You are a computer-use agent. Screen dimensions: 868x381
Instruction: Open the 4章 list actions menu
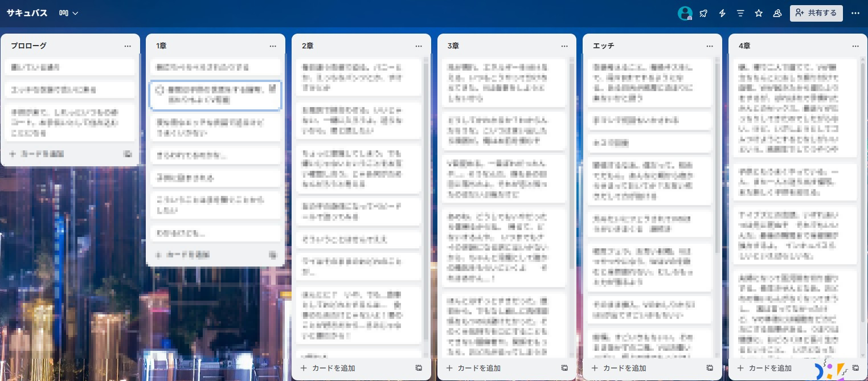point(855,46)
